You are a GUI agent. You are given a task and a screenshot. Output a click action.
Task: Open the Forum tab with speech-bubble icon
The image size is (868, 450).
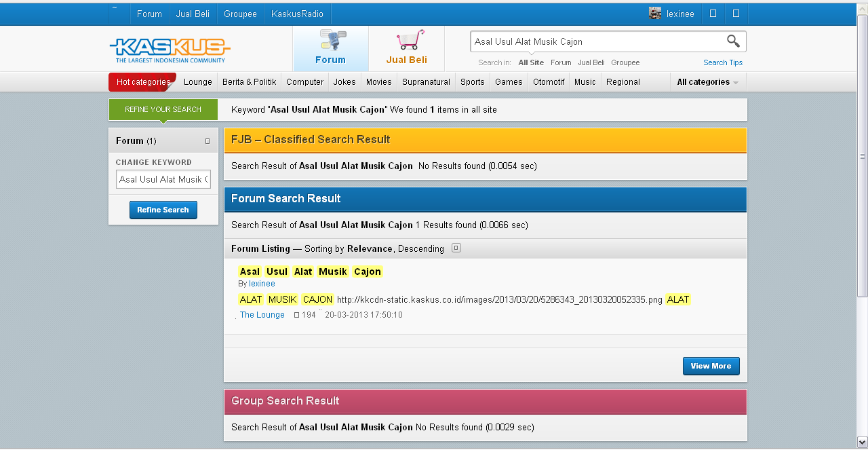[331, 49]
